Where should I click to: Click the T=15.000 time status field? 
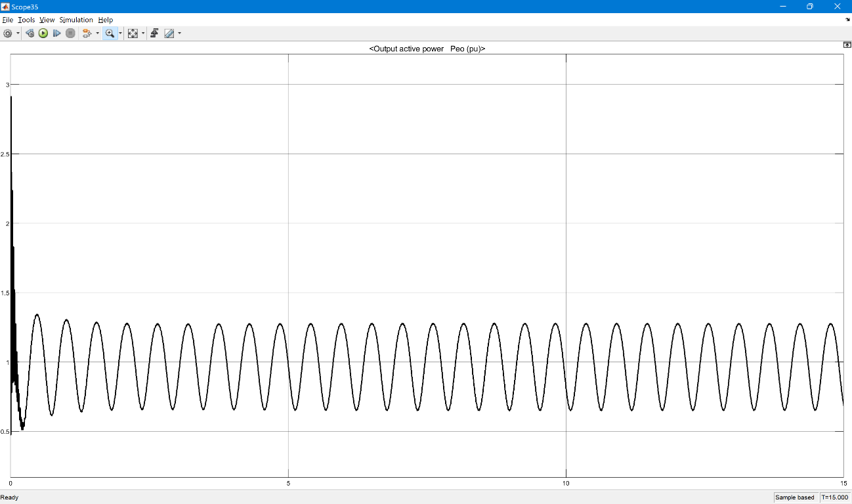click(835, 497)
